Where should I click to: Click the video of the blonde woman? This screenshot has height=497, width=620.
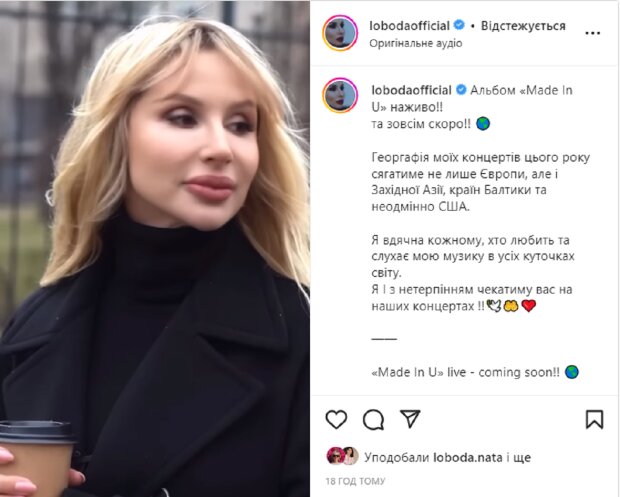coord(155,248)
